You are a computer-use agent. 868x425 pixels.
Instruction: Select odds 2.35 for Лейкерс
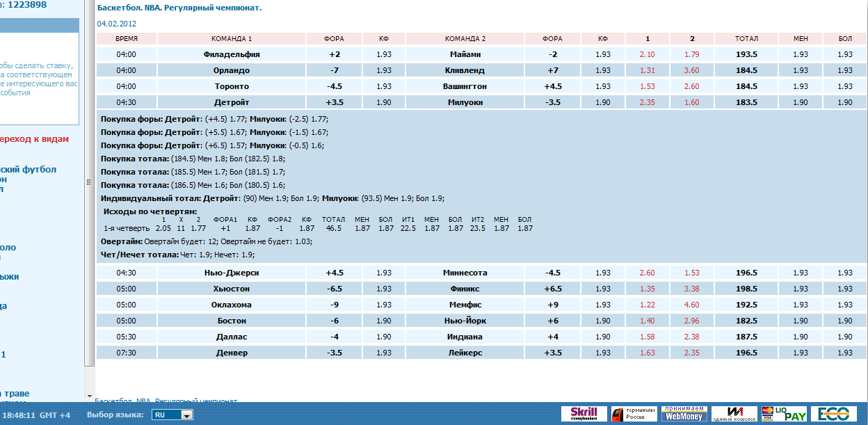[x=692, y=353]
